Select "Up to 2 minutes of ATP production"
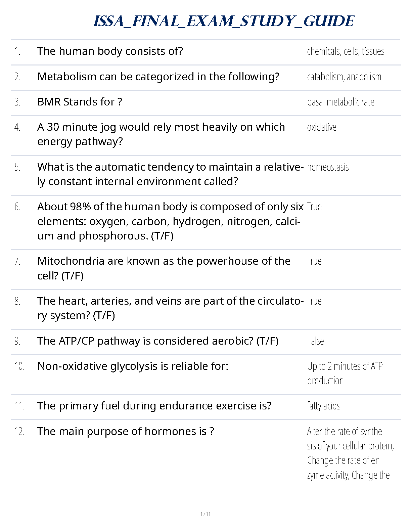 click(x=345, y=373)
